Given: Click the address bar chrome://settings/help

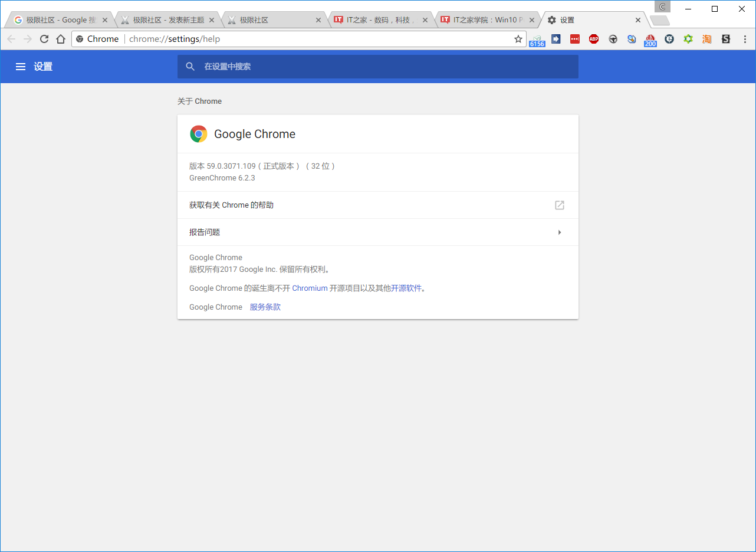Looking at the screenshot, I should point(300,39).
